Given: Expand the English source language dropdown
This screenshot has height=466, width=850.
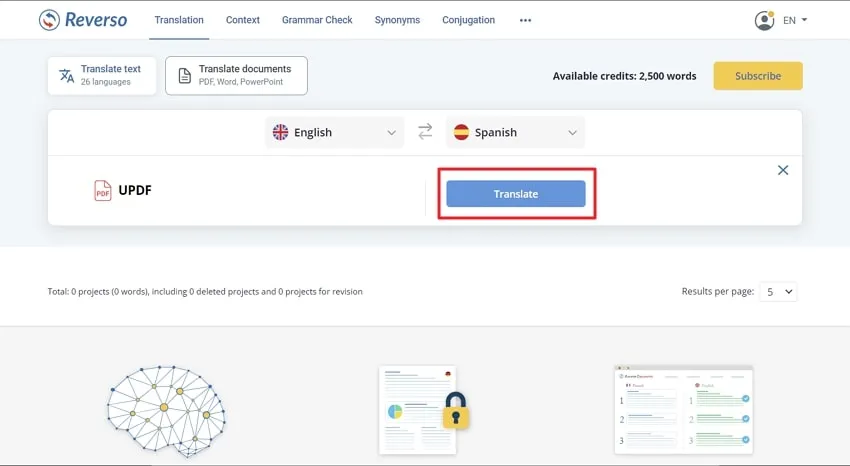Looking at the screenshot, I should coord(335,132).
